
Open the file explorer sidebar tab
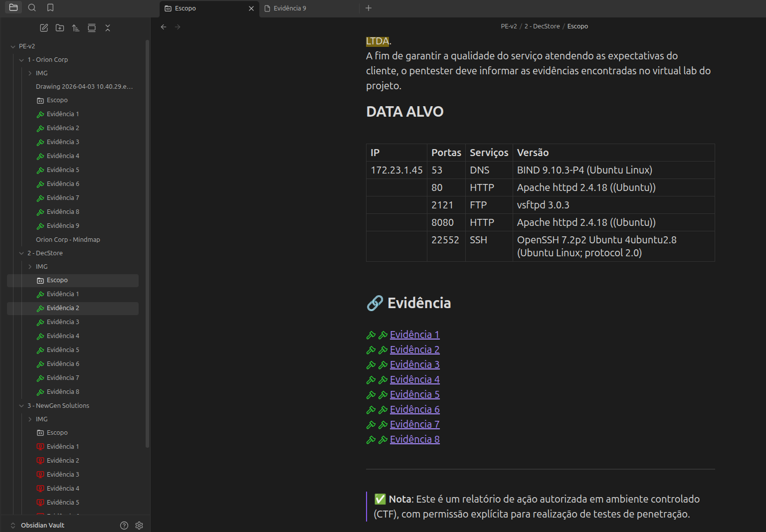[x=13, y=7]
